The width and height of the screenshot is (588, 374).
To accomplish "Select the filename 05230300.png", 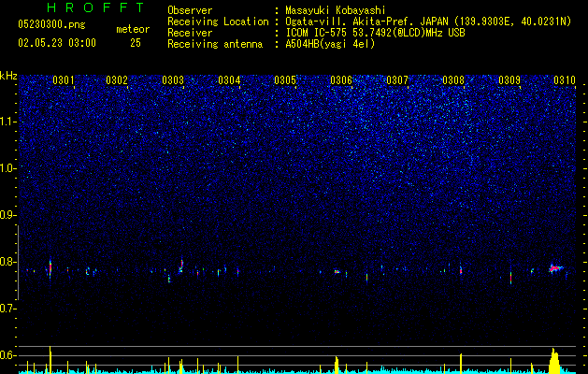I will 51,25.
